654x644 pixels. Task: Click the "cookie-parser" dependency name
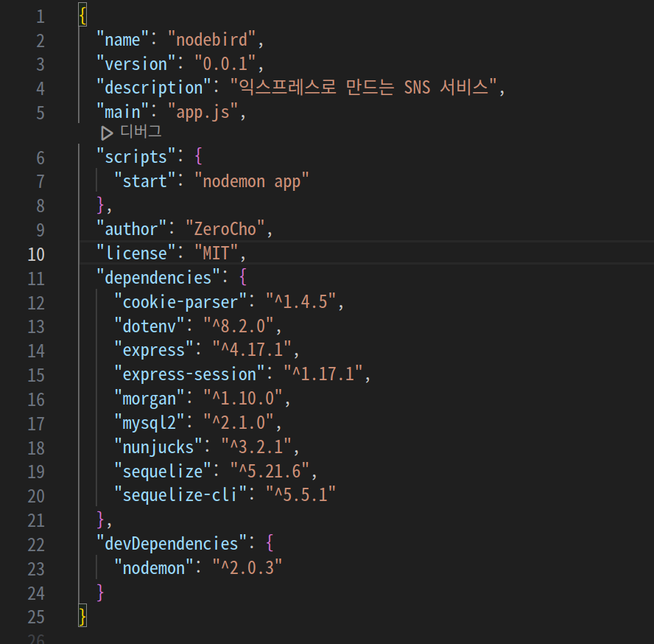pos(180,302)
